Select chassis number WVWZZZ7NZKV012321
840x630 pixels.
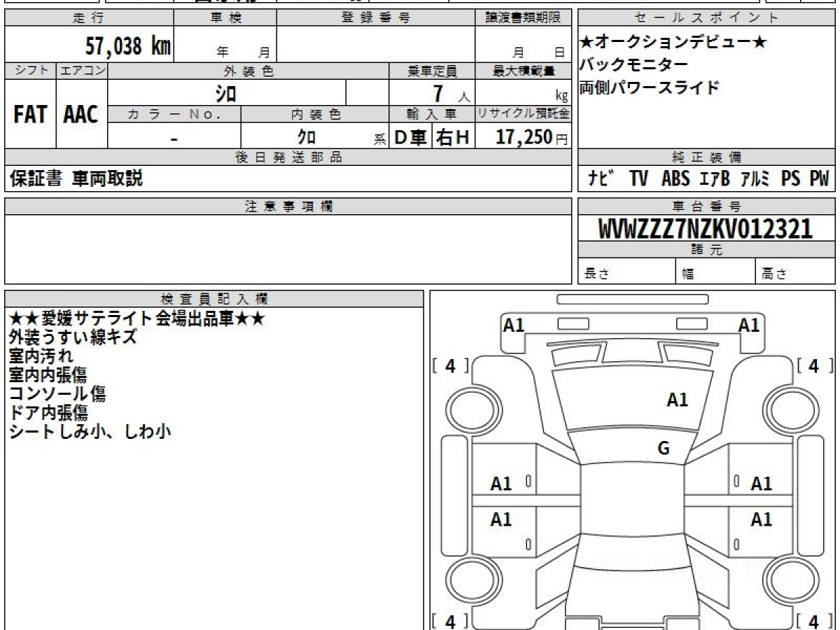(x=706, y=228)
